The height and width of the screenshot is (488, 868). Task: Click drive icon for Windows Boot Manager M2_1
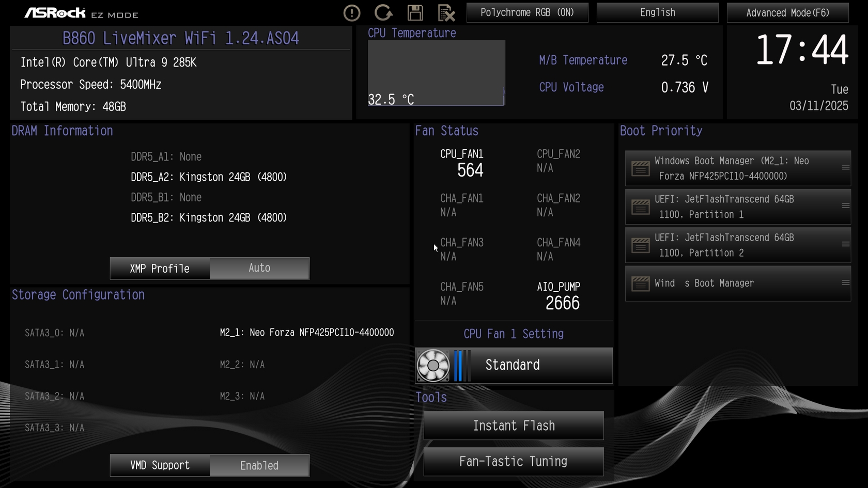pyautogui.click(x=641, y=168)
